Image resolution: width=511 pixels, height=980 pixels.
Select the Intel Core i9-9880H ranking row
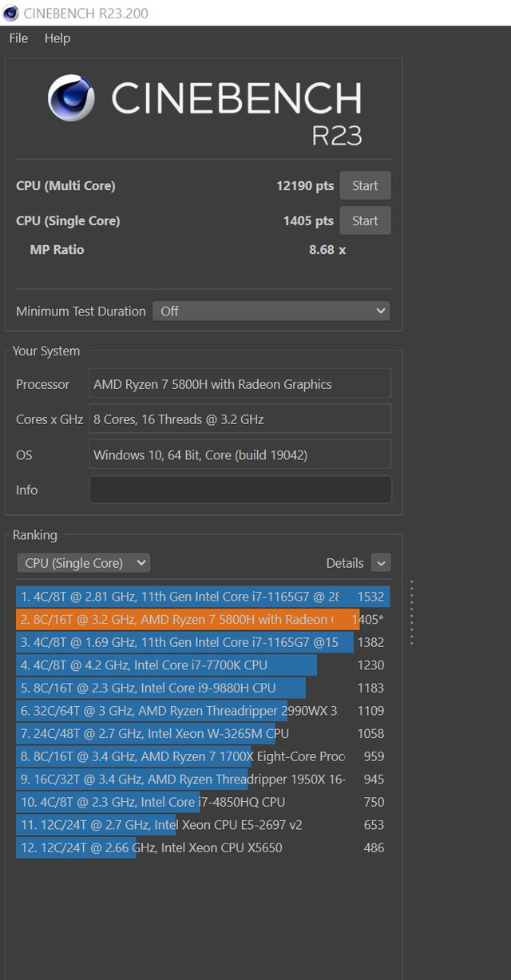(x=160, y=688)
